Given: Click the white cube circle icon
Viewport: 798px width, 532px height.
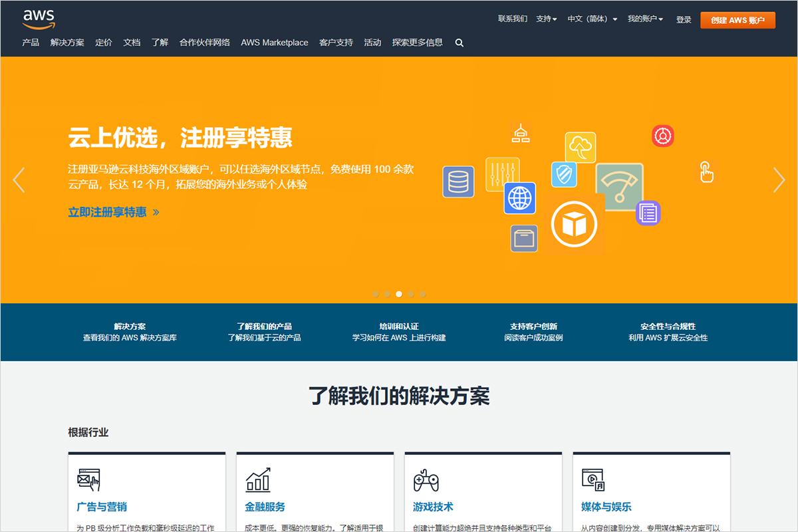Looking at the screenshot, I should (574, 225).
